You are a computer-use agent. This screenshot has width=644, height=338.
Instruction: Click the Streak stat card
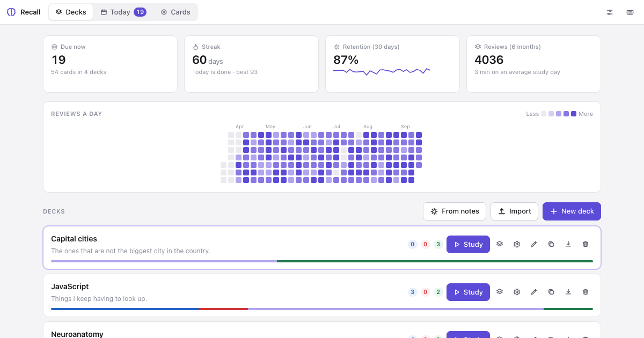coord(251,64)
